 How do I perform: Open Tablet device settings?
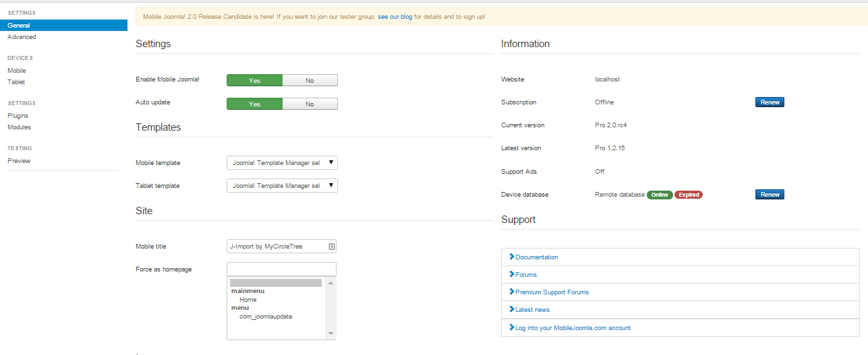(16, 82)
